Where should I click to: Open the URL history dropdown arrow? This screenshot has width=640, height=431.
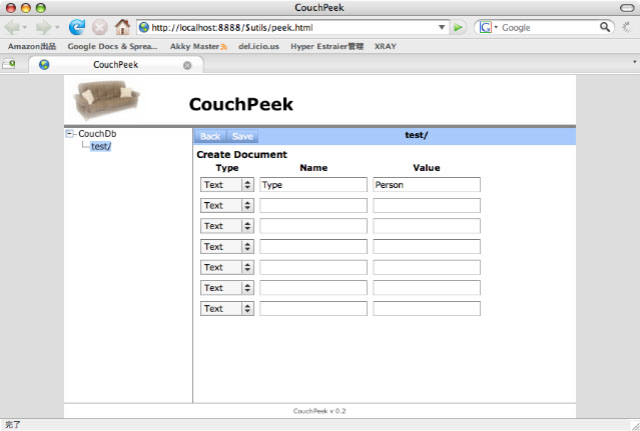click(442, 27)
